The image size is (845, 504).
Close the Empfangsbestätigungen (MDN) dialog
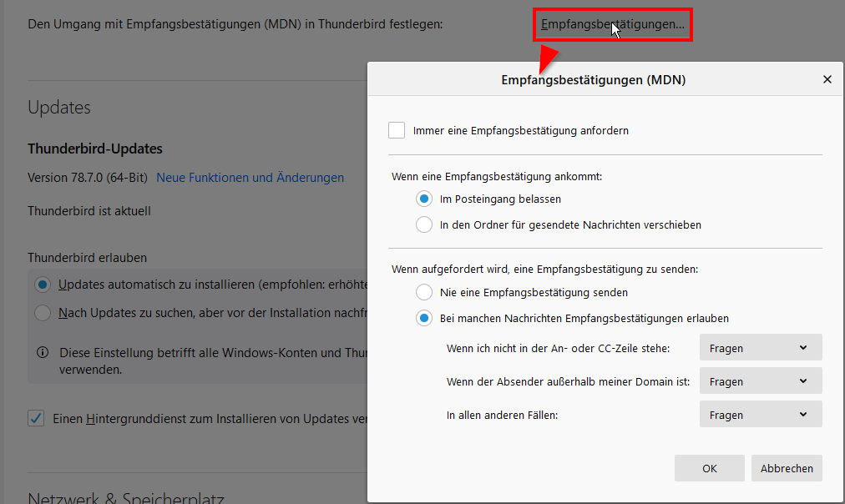pyautogui.click(x=827, y=80)
